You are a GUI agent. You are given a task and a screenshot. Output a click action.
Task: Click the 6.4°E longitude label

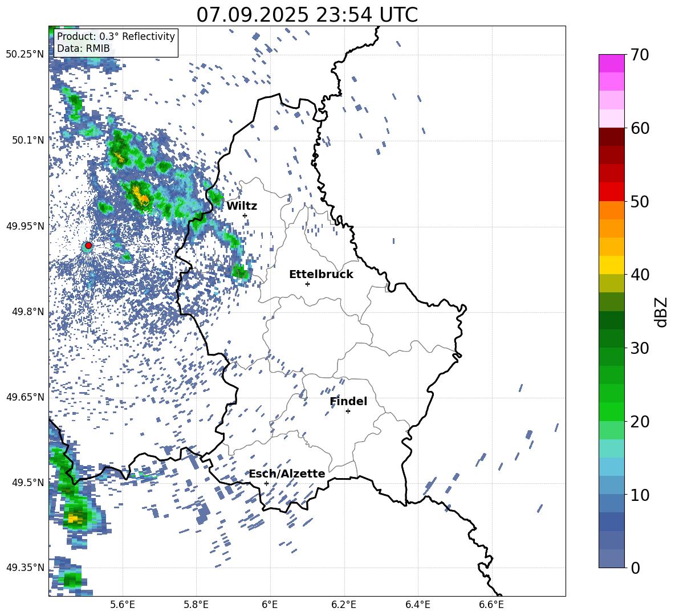pos(417,605)
